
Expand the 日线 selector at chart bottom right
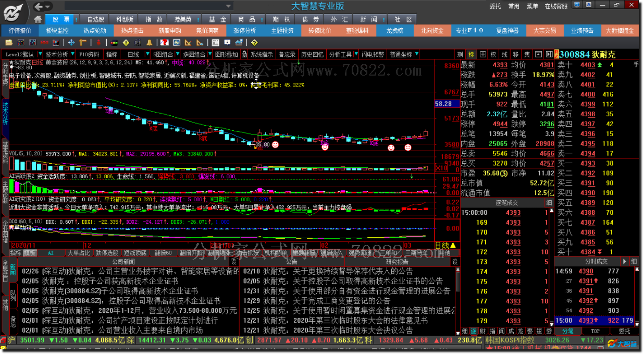[445, 245]
